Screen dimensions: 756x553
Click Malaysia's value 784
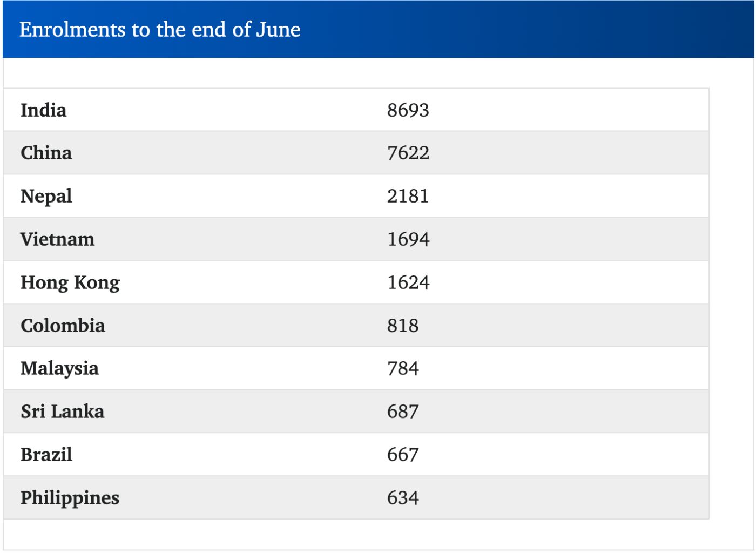[x=402, y=368]
